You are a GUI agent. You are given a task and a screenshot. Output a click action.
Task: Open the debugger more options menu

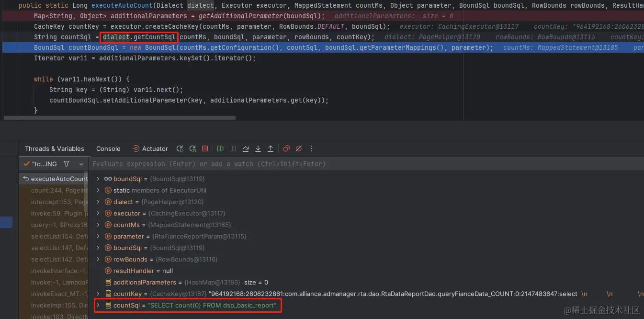pyautogui.click(x=311, y=148)
